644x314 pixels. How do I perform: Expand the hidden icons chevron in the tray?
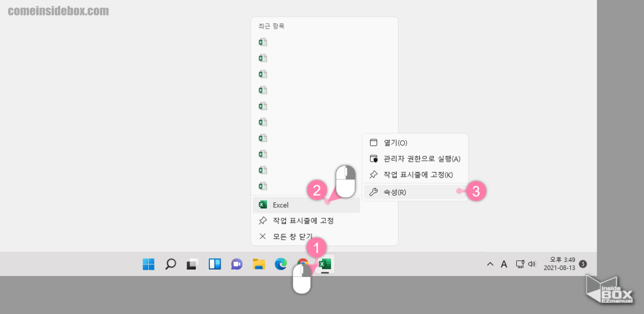pos(490,264)
